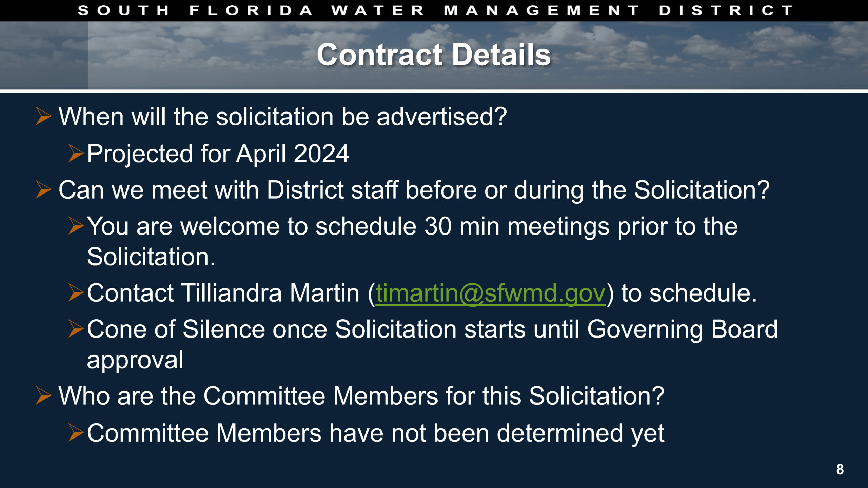Select the text 'Projected for April 2024'

coord(218,154)
